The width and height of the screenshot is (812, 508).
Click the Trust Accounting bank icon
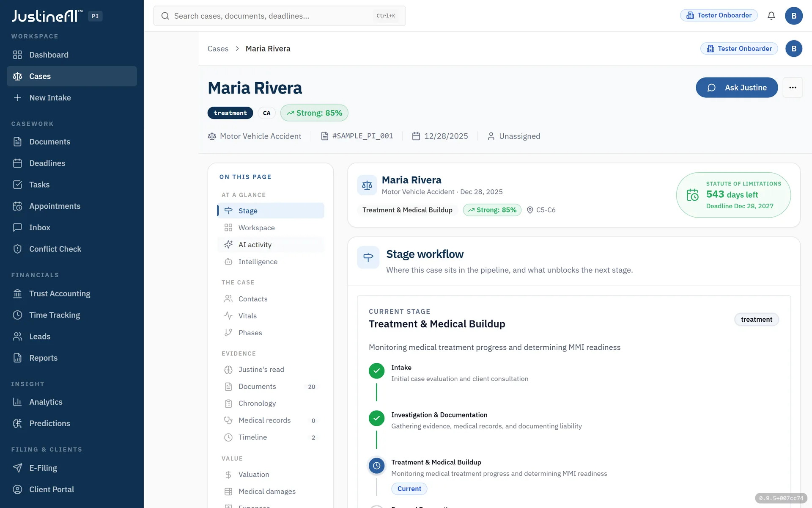(17, 293)
